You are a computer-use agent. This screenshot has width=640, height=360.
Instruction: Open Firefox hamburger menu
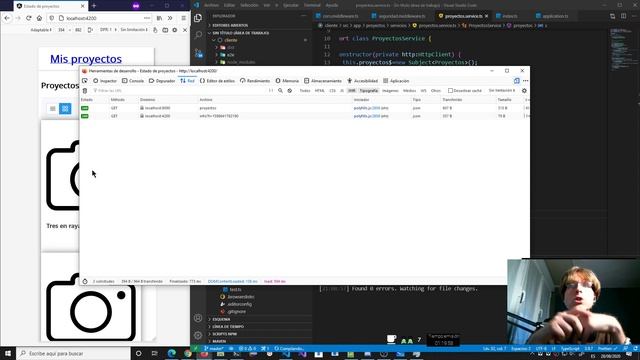pyautogui.click(x=184, y=18)
